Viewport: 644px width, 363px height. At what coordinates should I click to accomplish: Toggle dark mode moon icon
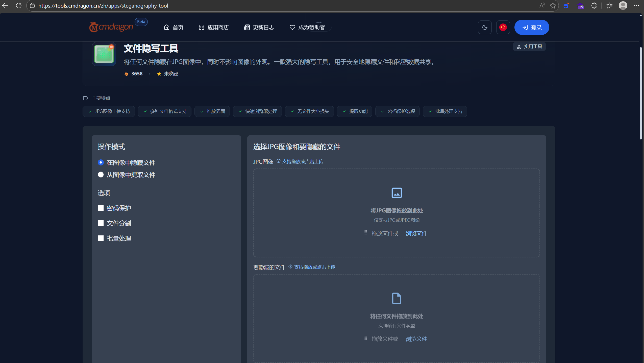485,27
